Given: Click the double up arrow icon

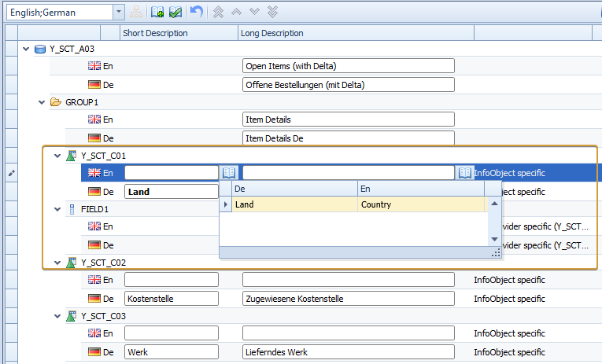Looking at the screenshot, I should coord(218,13).
